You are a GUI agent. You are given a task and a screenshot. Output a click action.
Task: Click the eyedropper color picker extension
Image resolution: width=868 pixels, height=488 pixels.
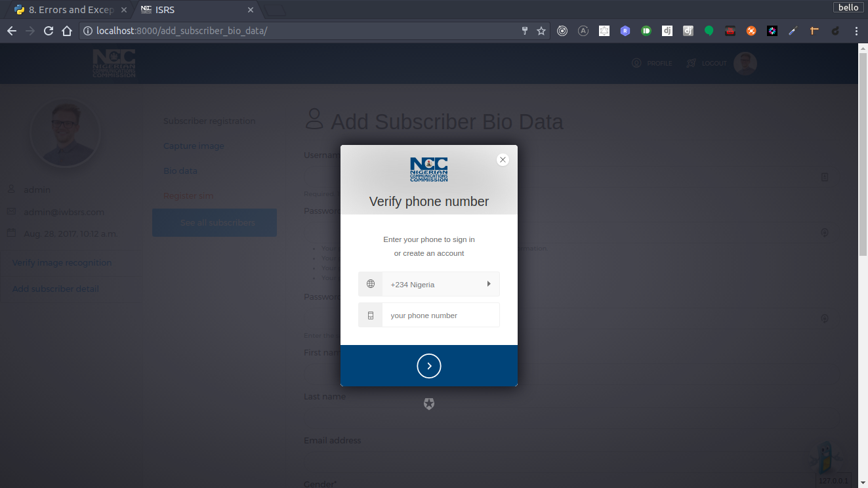click(x=793, y=31)
